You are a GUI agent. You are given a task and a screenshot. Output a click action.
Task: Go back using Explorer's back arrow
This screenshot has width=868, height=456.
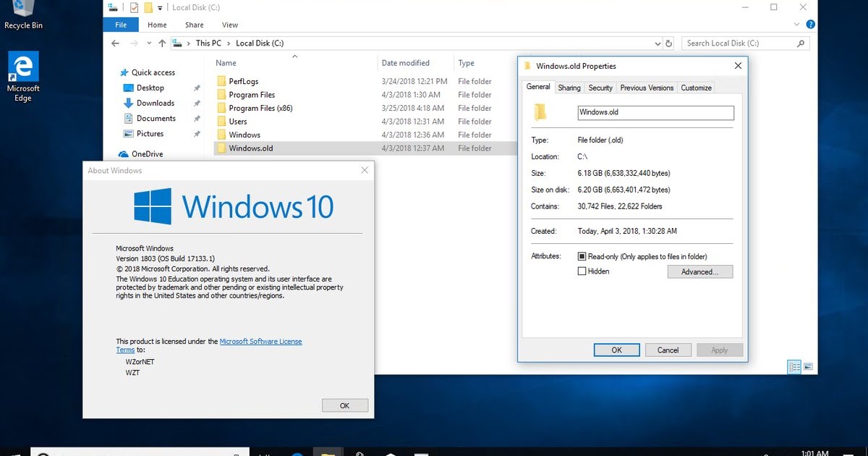point(115,43)
